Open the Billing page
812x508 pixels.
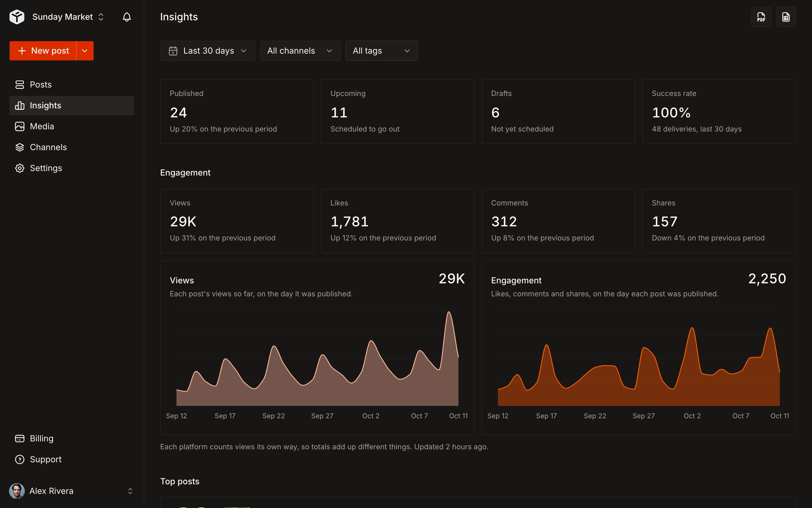pos(72,439)
